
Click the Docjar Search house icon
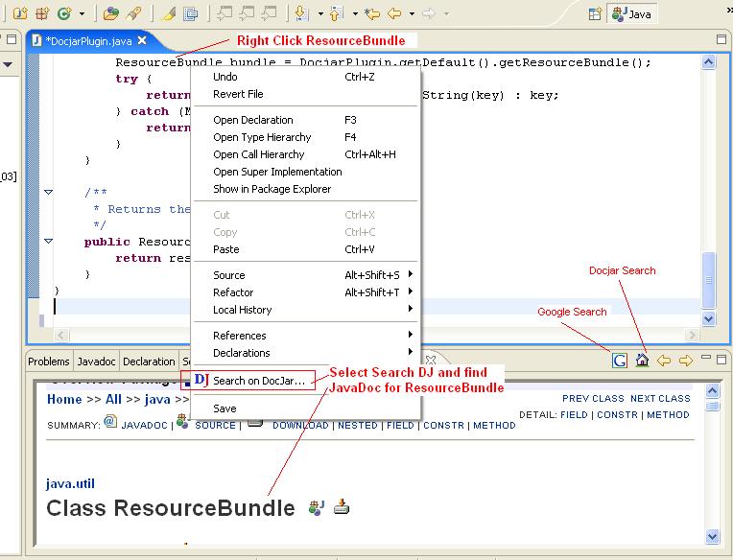[x=642, y=361]
